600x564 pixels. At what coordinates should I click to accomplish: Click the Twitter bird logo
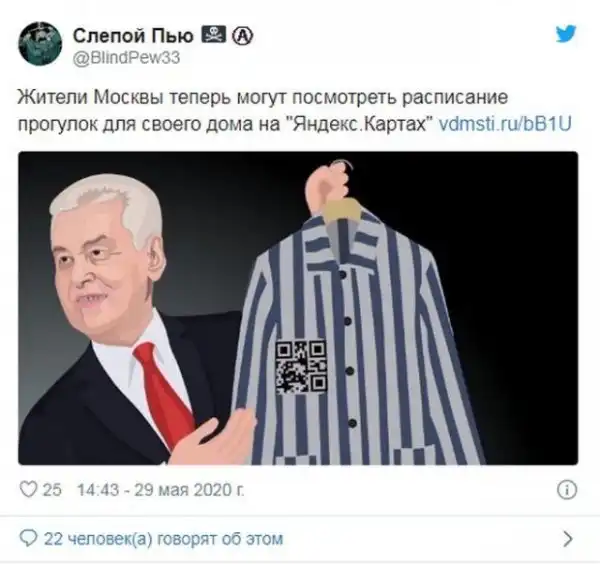coord(566,34)
